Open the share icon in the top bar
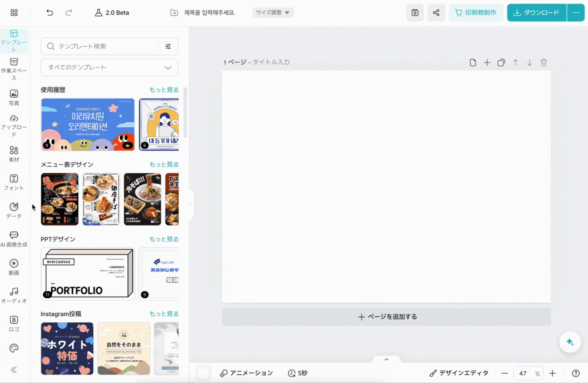The height and width of the screenshot is (383, 588). [x=436, y=12]
